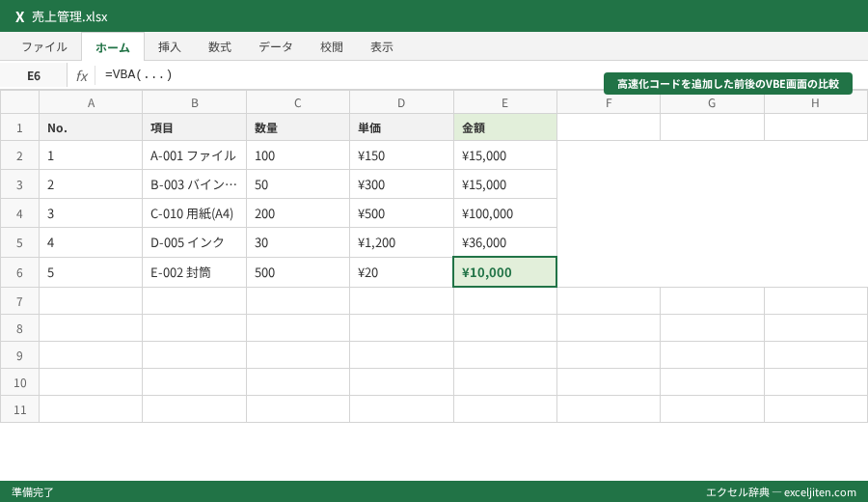The height and width of the screenshot is (502, 868).
Task: Open the 挿入 tab
Action: tap(170, 47)
